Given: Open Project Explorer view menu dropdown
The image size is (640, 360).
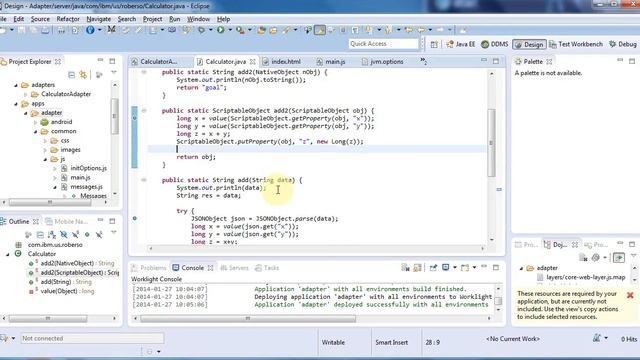Looking at the screenshot, I should click(114, 73).
